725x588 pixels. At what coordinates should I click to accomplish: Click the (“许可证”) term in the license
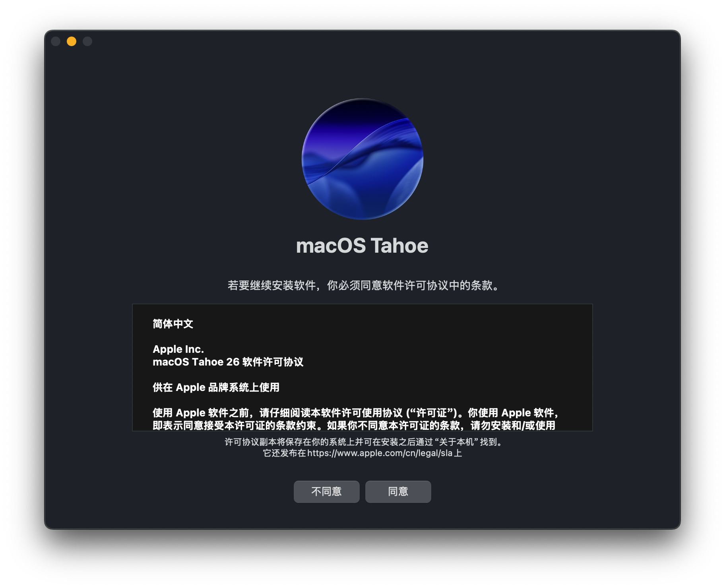[431, 413]
